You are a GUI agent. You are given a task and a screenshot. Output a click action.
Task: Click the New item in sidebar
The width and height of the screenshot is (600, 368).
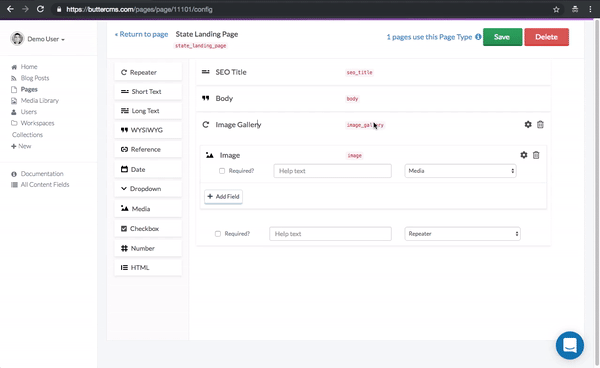21,146
